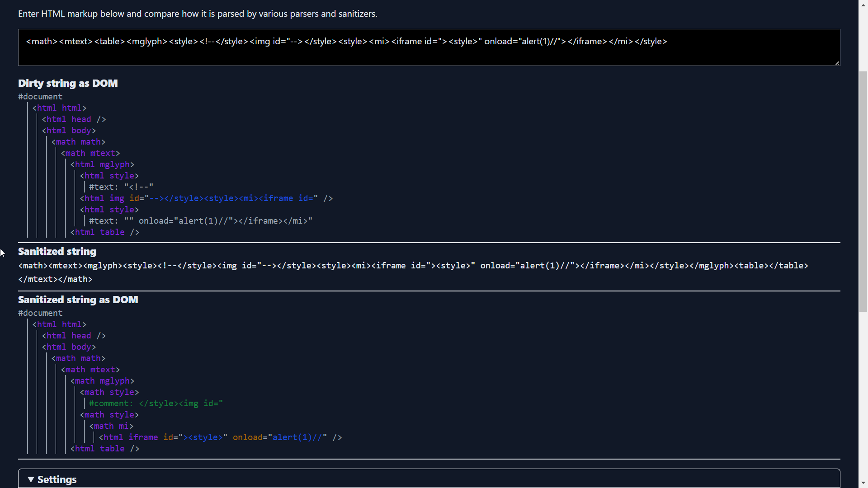This screenshot has height=488, width=868.
Task: Click the "Sanitized string as DOM" heading
Action: pyautogui.click(x=78, y=300)
